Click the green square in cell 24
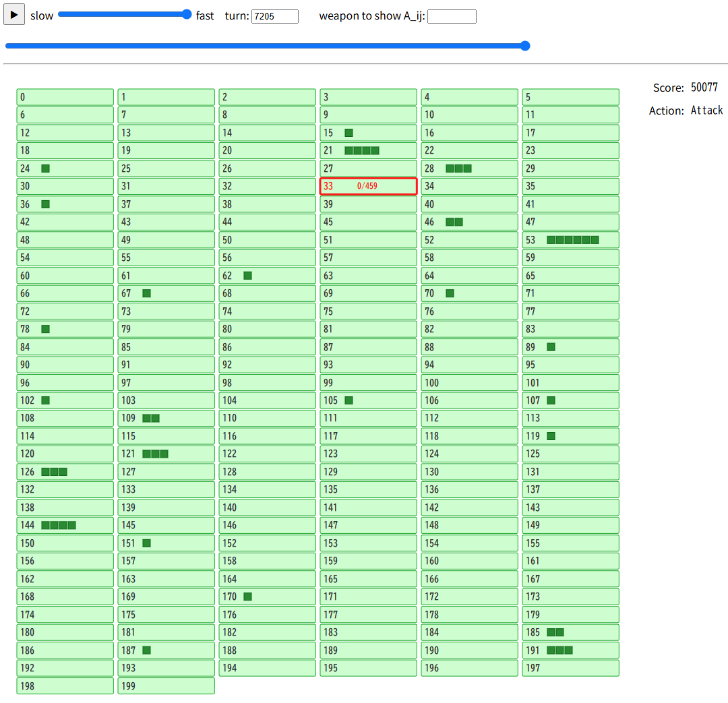Viewport: 728px width, 703px height. pos(46,169)
